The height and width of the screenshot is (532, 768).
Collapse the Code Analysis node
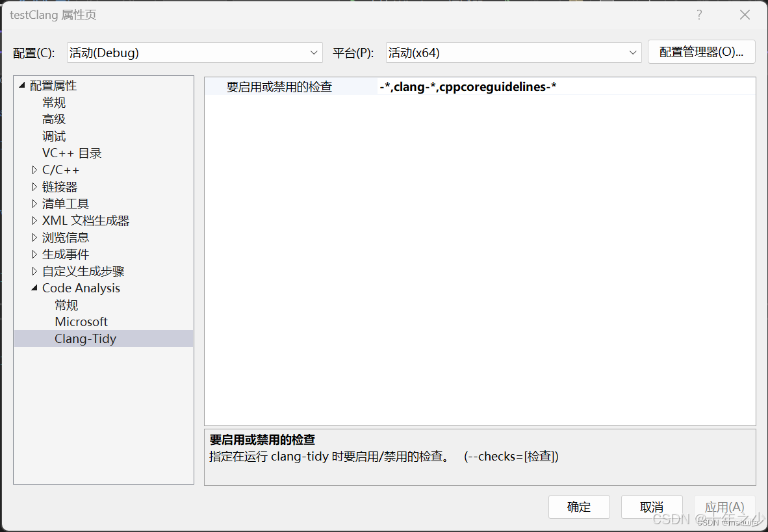(x=34, y=288)
